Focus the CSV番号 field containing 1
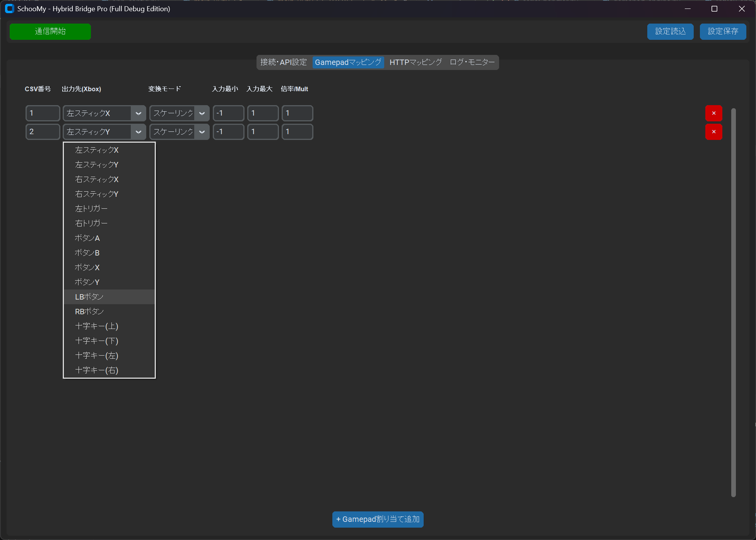The width and height of the screenshot is (756, 540). pos(43,113)
